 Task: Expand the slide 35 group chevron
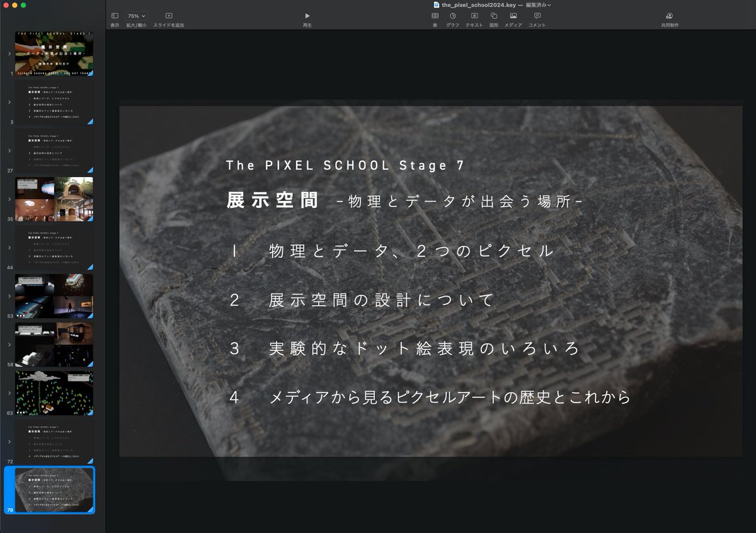pyautogui.click(x=9, y=199)
